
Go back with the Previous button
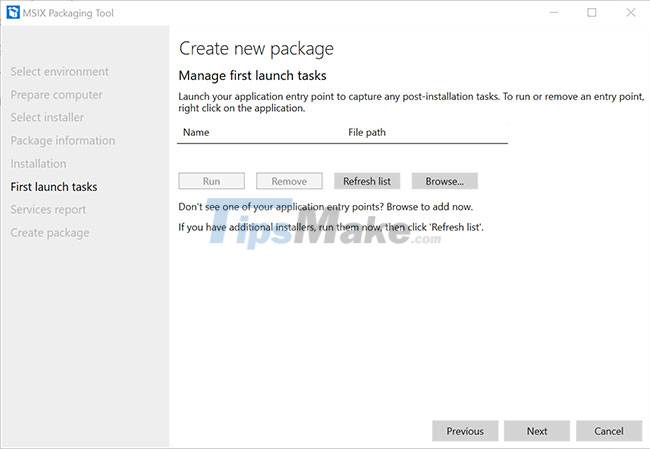click(x=465, y=431)
